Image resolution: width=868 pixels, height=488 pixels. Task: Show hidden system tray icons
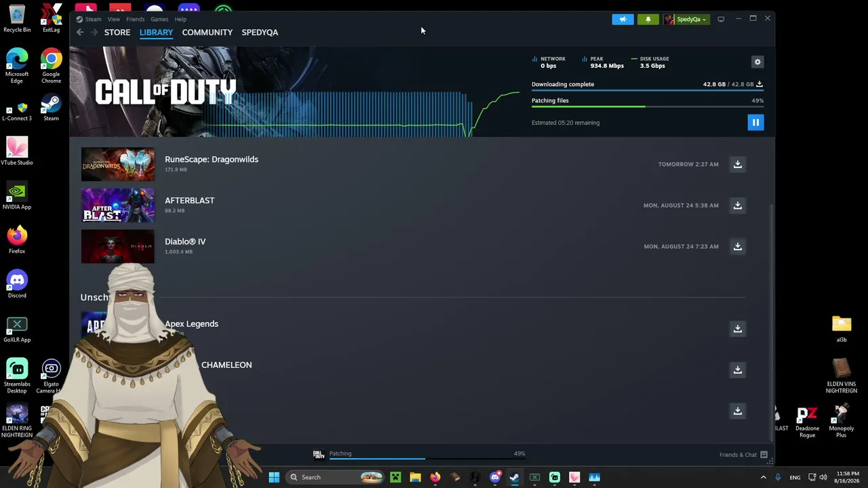(x=764, y=477)
